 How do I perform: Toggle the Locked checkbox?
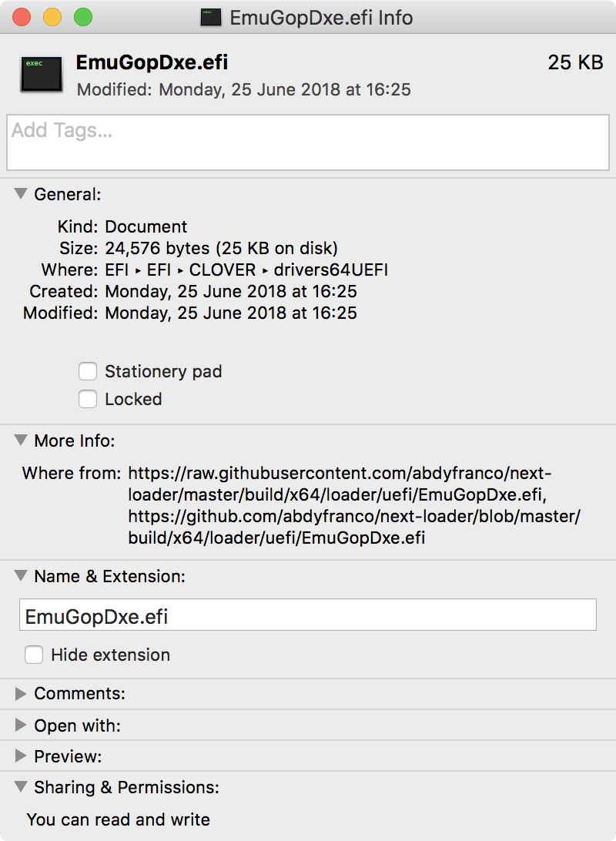coord(88,400)
